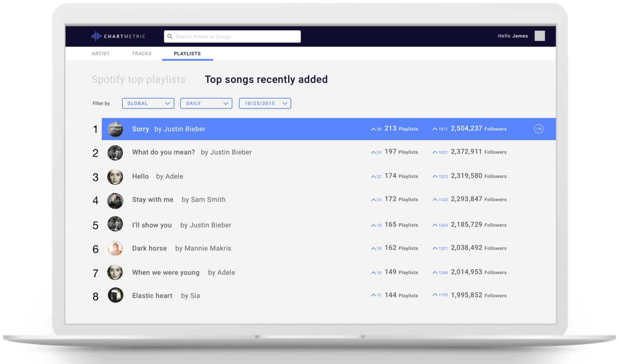Click the What do you mean? thumbnail
Viewport: 618px width, 364px height.
click(115, 153)
